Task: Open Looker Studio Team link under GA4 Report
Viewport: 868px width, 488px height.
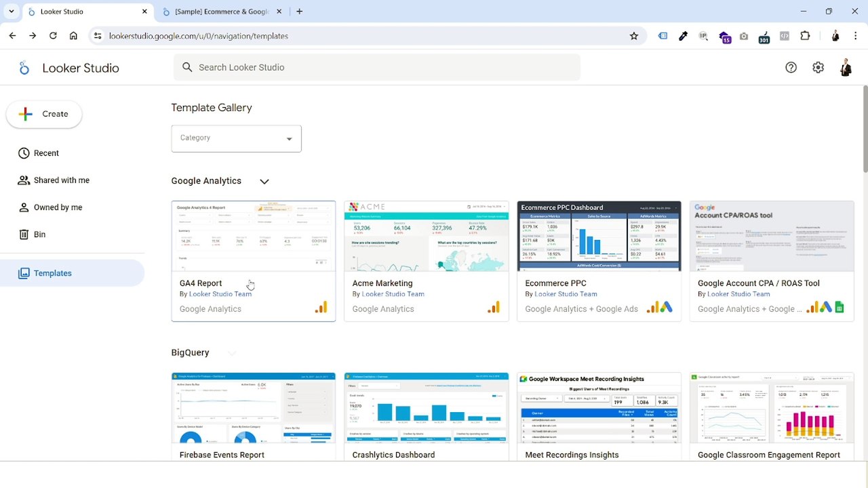Action: pyautogui.click(x=220, y=294)
